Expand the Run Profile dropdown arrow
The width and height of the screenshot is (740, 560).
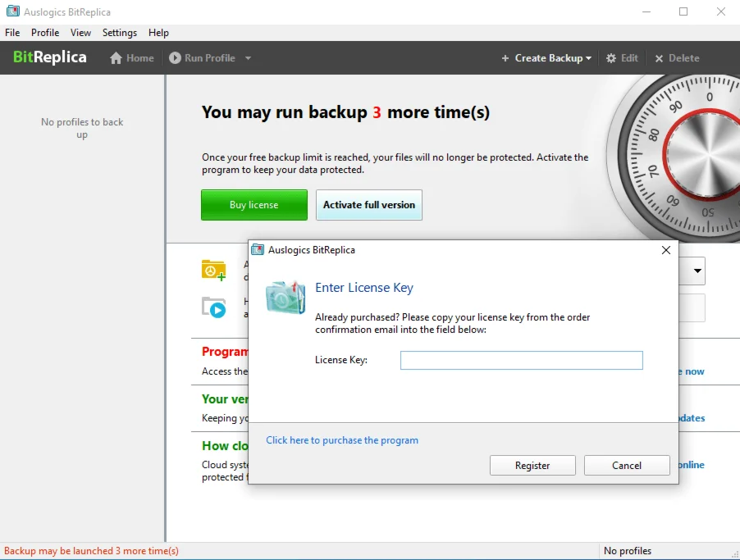click(248, 58)
